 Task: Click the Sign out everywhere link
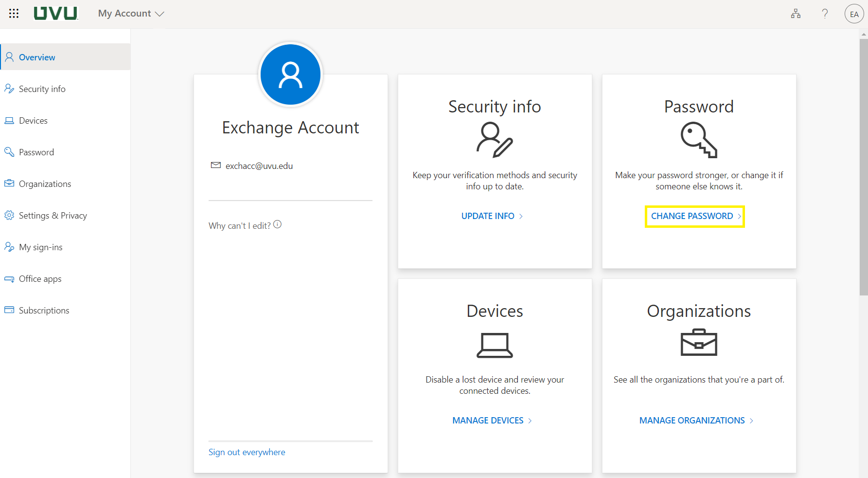pos(247,452)
